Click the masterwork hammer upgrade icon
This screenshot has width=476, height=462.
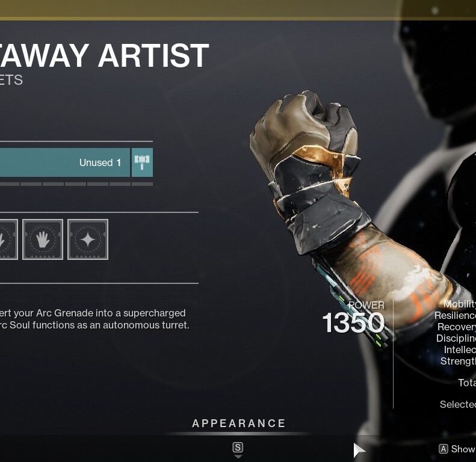[x=142, y=162]
